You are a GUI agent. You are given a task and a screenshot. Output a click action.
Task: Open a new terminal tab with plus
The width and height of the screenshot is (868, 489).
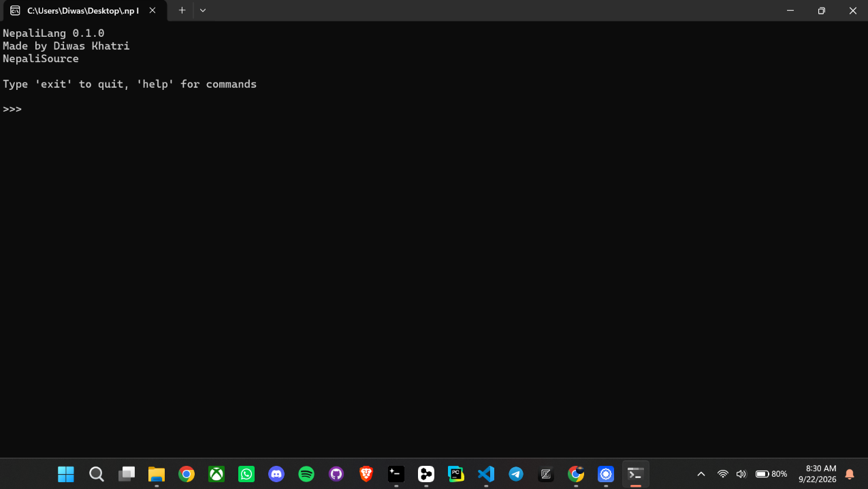click(x=182, y=10)
